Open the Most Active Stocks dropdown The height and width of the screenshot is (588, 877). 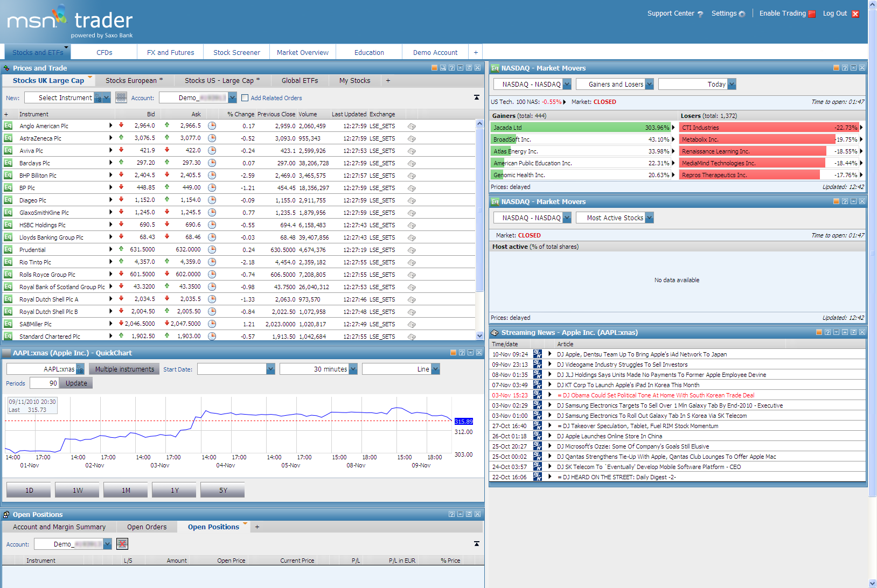tap(649, 218)
